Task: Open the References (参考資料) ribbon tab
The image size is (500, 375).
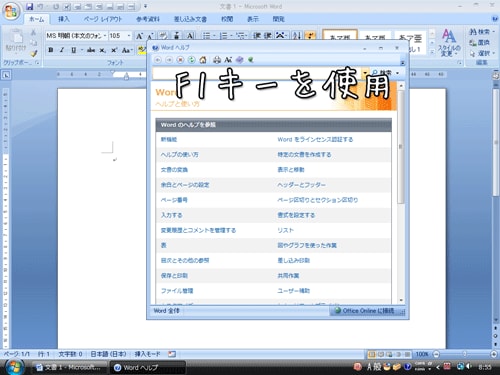Action: (x=148, y=19)
